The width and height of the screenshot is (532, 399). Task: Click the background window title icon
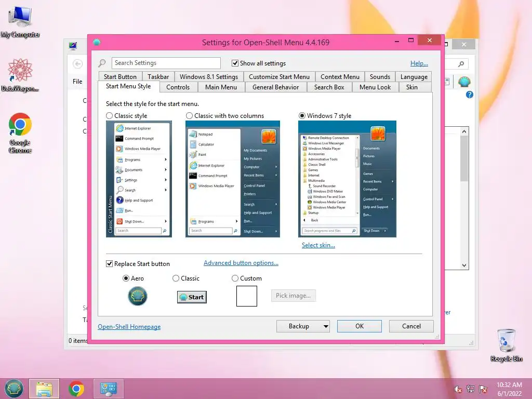[73, 46]
